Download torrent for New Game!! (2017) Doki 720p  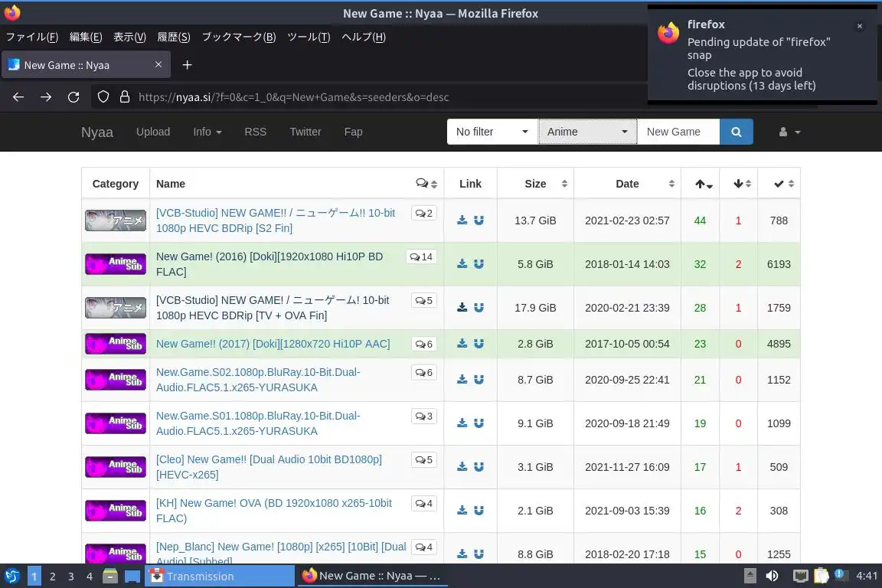click(462, 343)
